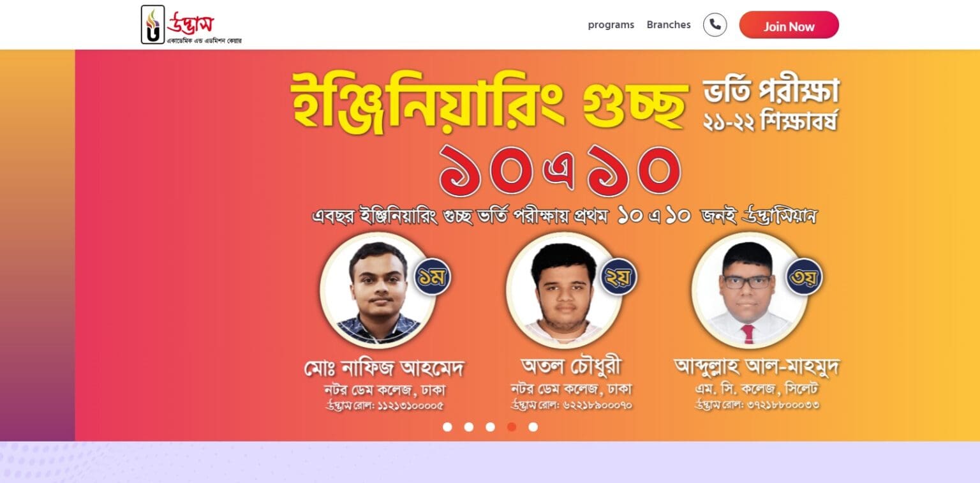The image size is (980, 483).
Task: Open the Branches menu
Action: pyautogui.click(x=669, y=25)
